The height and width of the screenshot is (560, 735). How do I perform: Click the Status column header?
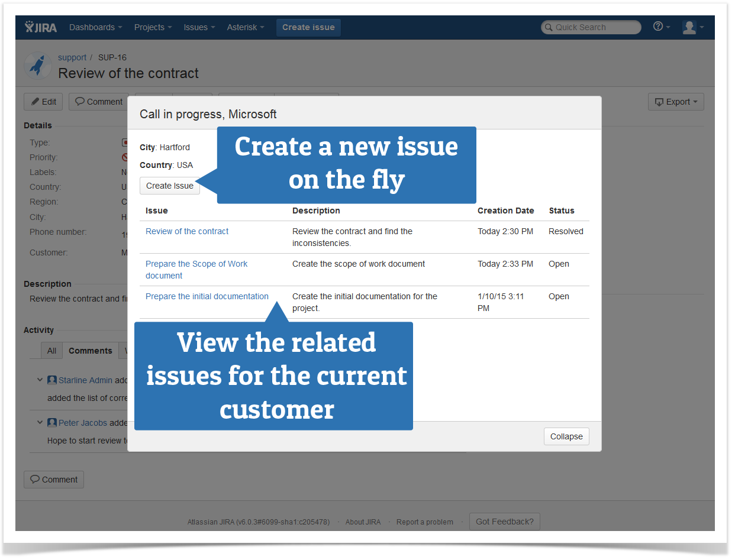click(x=562, y=211)
